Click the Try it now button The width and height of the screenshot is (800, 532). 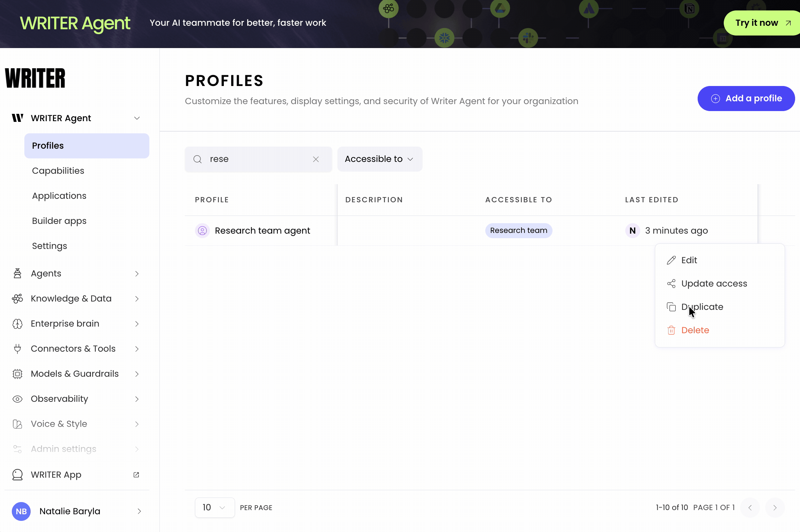click(761, 23)
